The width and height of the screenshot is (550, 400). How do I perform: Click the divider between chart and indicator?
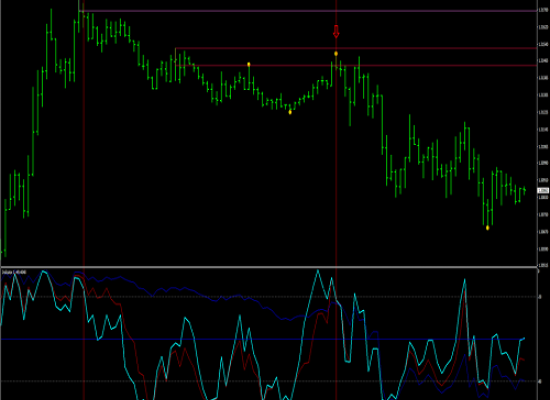(x=269, y=267)
